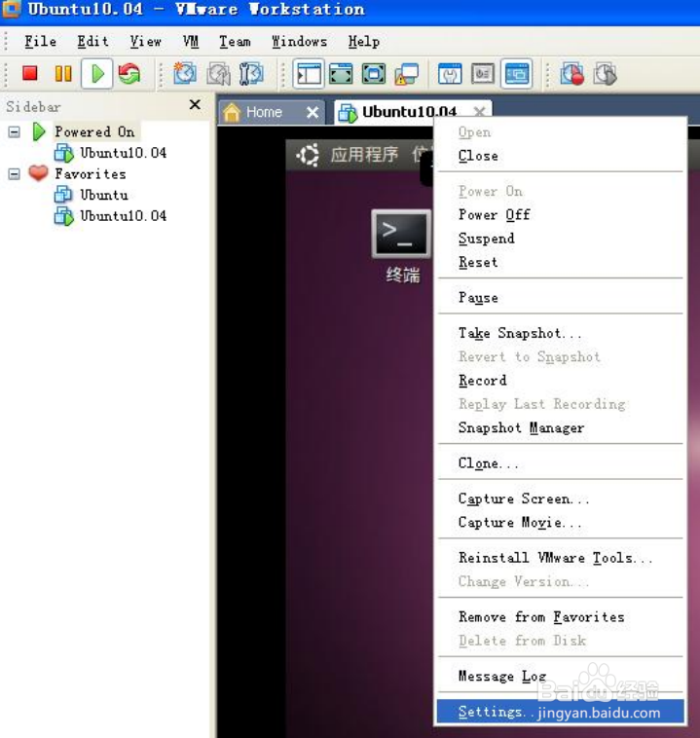
Task: Click the Ubuntu logo in guest panel
Action: coord(308,155)
